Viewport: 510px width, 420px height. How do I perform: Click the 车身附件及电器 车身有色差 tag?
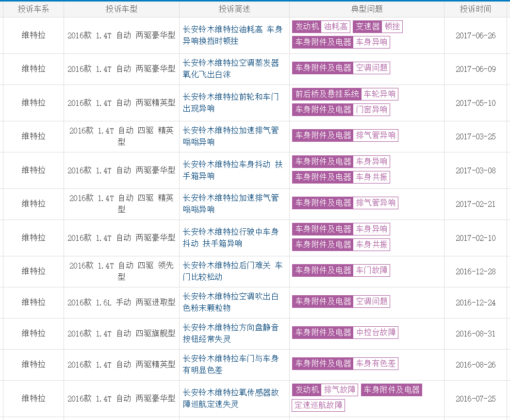[345, 364]
